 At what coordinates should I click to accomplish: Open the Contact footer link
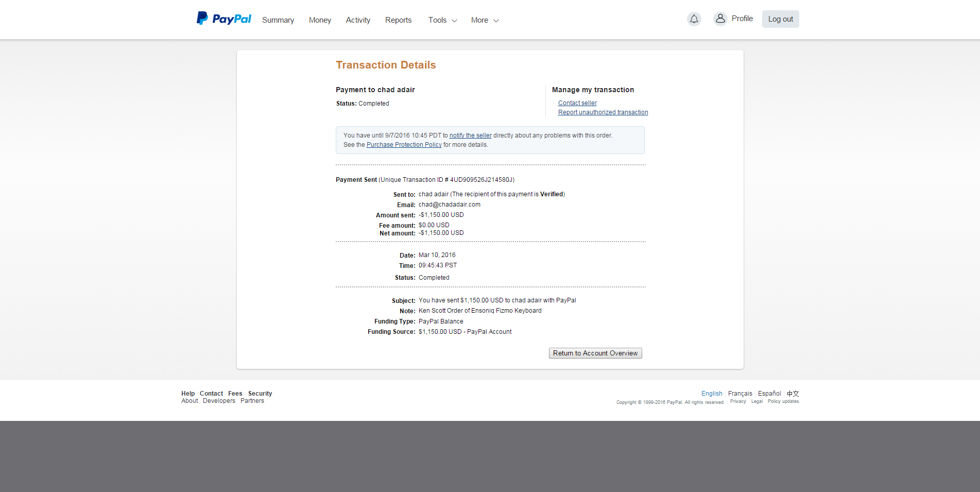(x=211, y=394)
